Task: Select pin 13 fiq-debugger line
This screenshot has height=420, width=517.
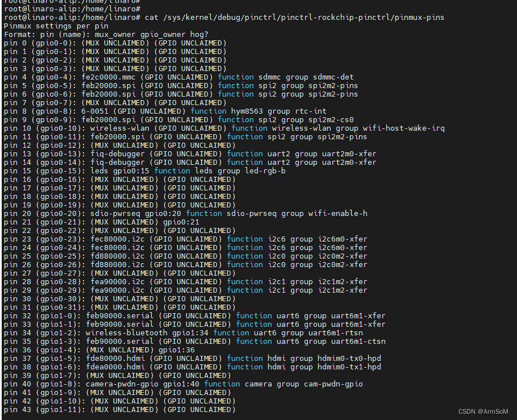Action: click(x=190, y=154)
